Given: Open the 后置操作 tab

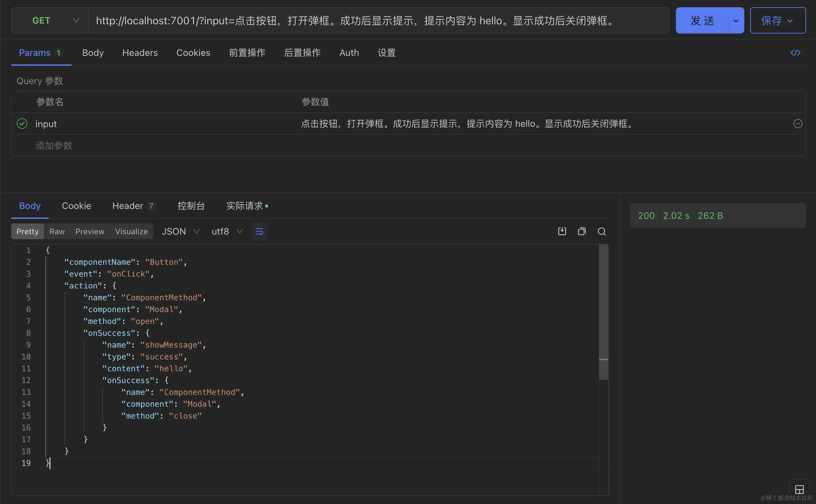Looking at the screenshot, I should 302,53.
